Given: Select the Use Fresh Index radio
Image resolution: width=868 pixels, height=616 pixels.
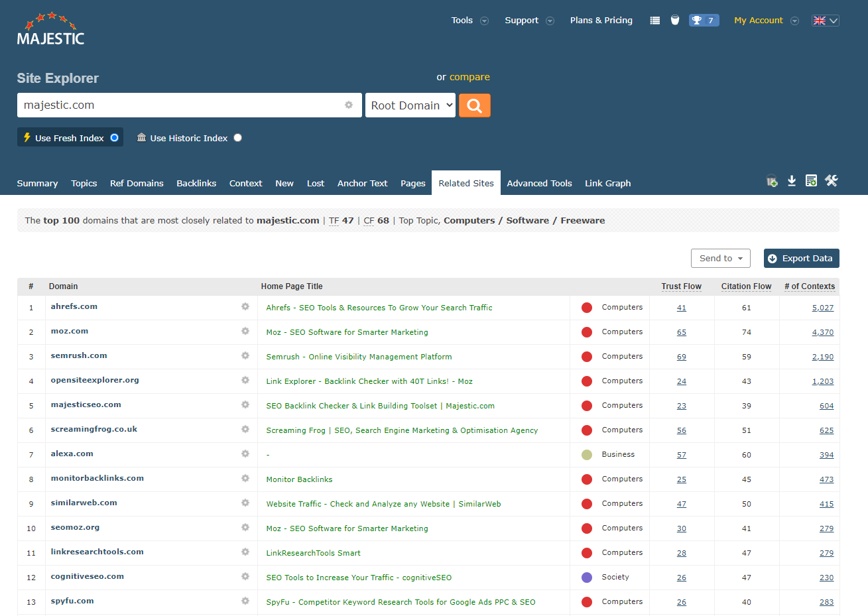Looking at the screenshot, I should point(114,137).
